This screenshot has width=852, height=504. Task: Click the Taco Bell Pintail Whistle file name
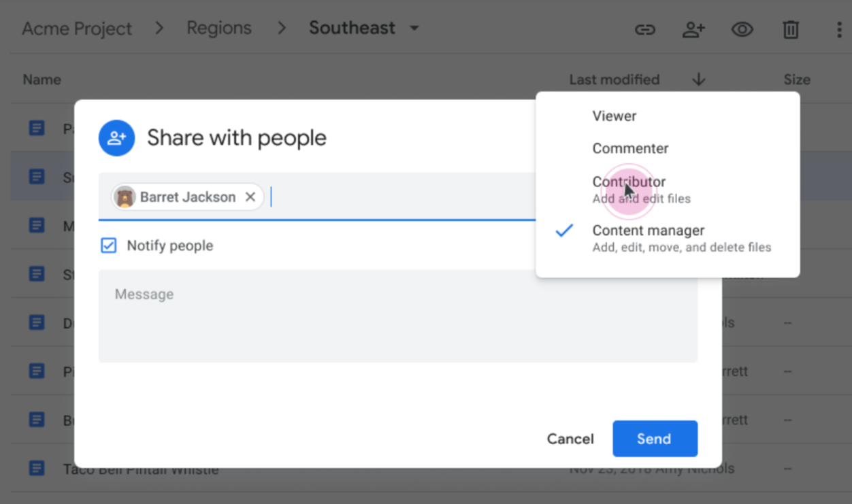141,469
